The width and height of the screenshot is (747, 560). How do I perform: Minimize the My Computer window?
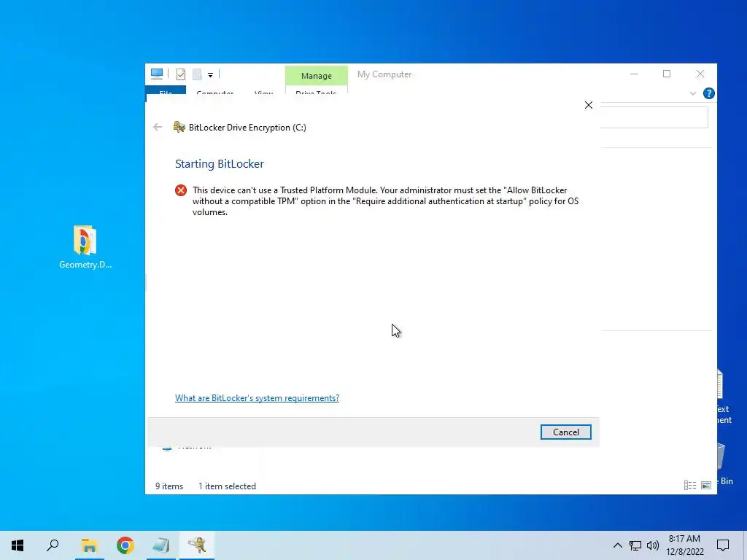point(634,74)
